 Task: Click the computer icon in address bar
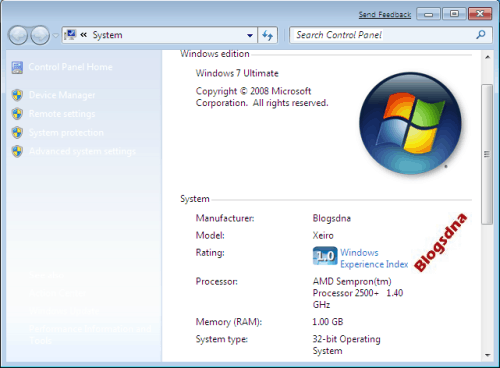point(70,35)
